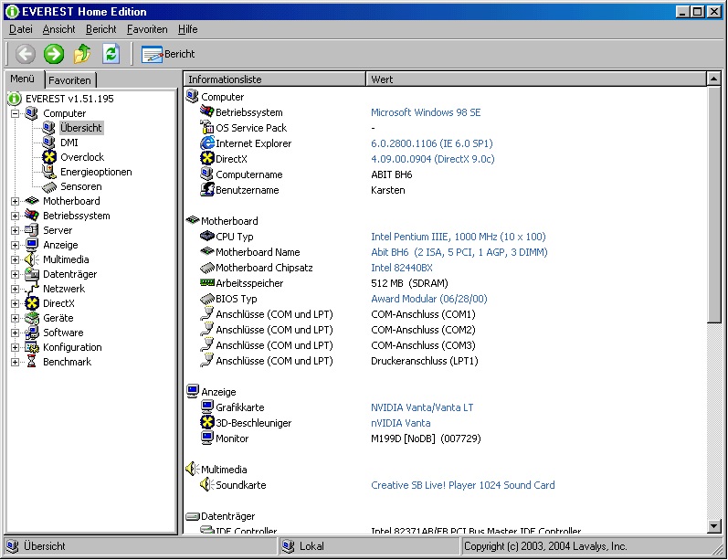Expand the Betriebssystem tree node
Viewport: 728px width, 560px height.
15,216
